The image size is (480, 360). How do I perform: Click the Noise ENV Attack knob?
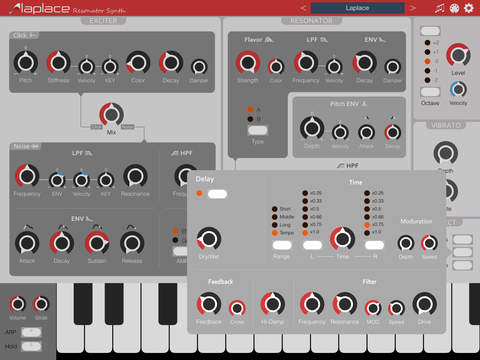click(27, 243)
